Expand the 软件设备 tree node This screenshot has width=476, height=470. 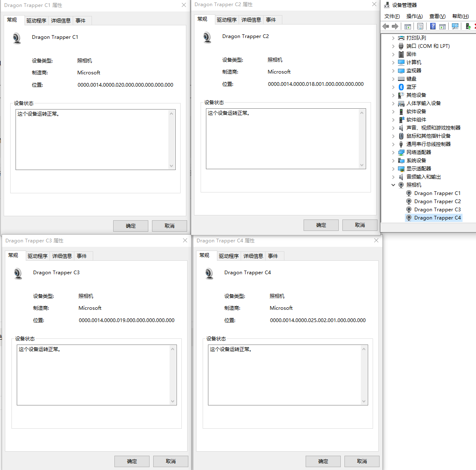(393, 112)
